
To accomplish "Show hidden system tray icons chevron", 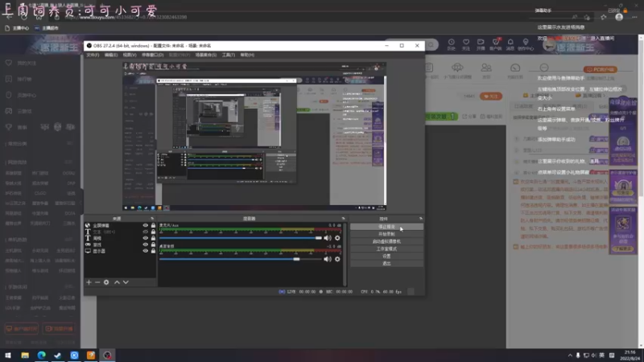I will pos(570,356).
